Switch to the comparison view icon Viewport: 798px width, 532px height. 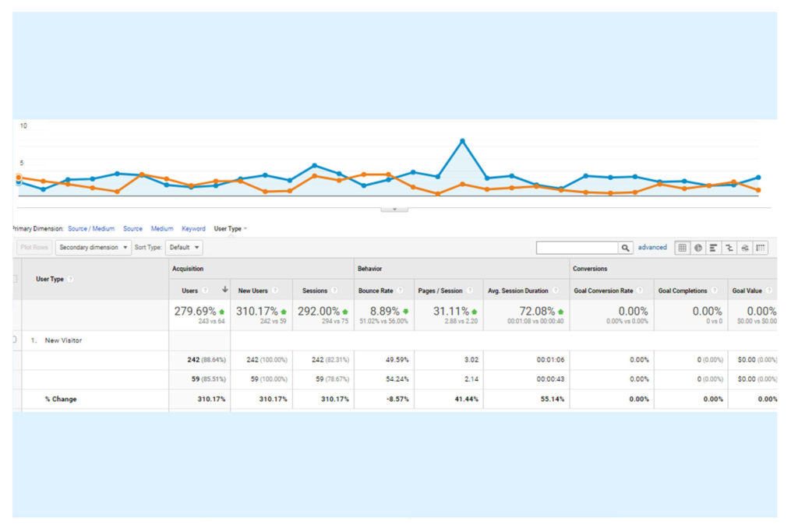click(x=729, y=248)
